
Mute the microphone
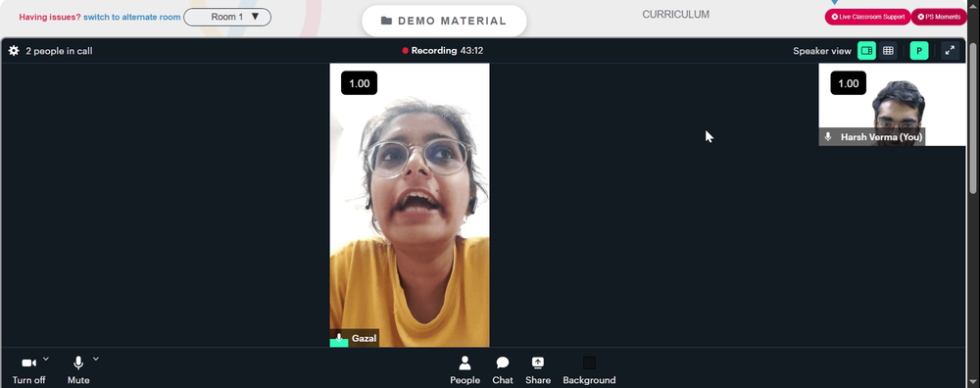pyautogui.click(x=78, y=370)
